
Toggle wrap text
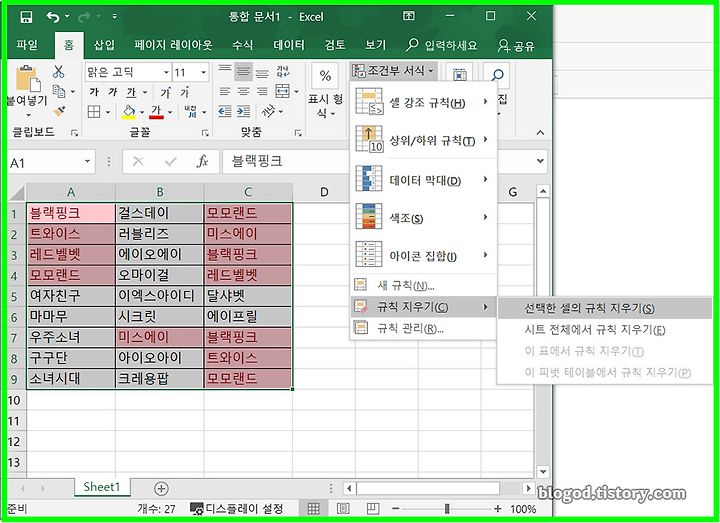click(x=283, y=71)
